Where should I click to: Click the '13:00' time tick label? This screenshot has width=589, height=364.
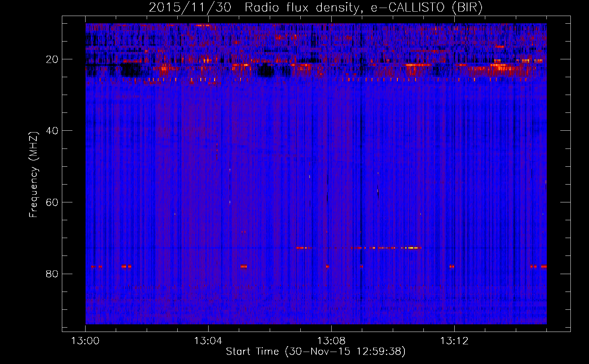click(85, 341)
